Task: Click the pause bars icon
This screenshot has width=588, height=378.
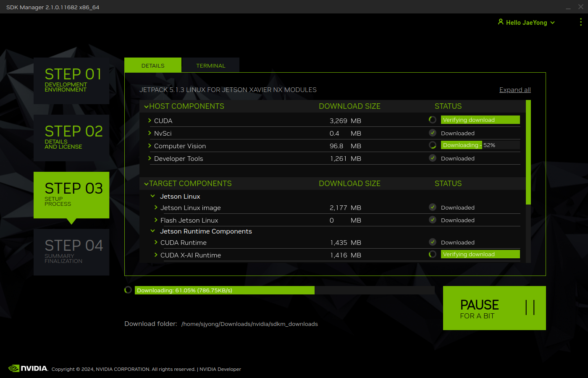Action: (x=530, y=307)
